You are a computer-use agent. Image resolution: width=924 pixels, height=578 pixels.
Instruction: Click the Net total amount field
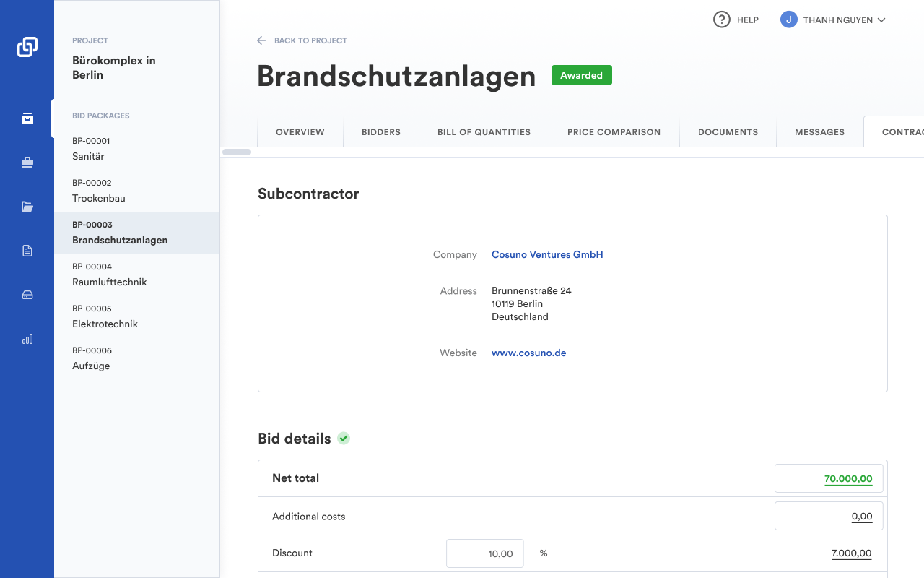pos(828,478)
